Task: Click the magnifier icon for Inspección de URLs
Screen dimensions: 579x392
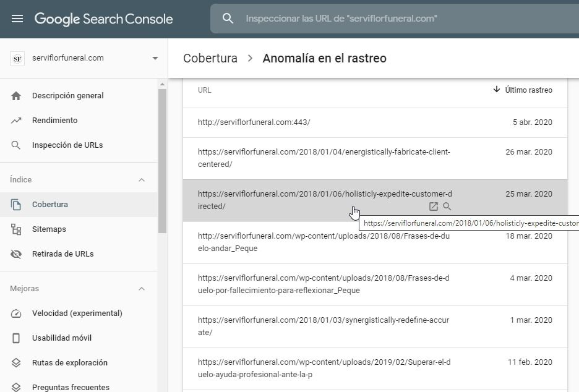Action: [x=16, y=145]
